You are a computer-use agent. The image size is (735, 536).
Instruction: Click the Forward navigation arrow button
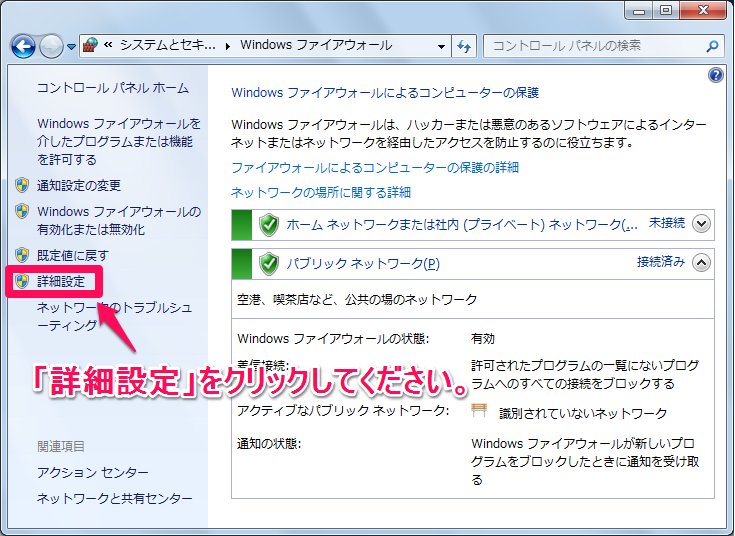tap(51, 46)
